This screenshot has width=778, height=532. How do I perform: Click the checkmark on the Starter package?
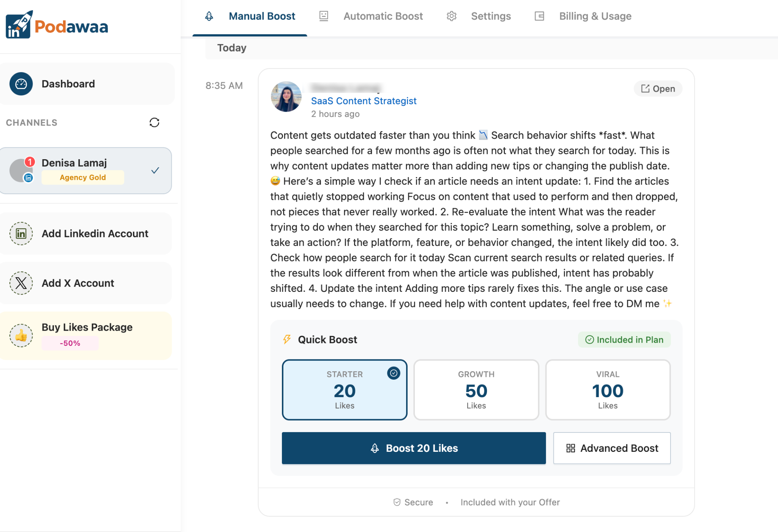click(394, 373)
